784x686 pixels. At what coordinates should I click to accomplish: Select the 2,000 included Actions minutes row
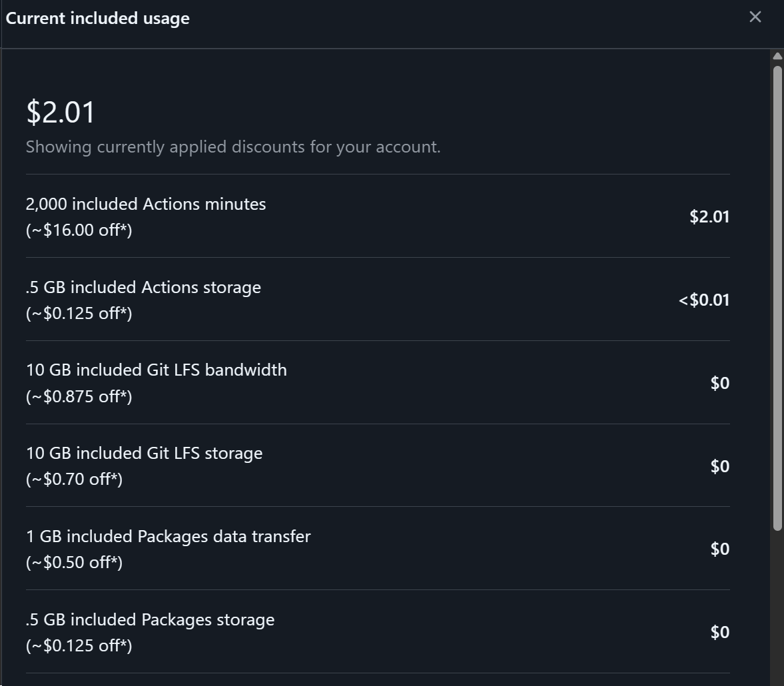(378, 216)
